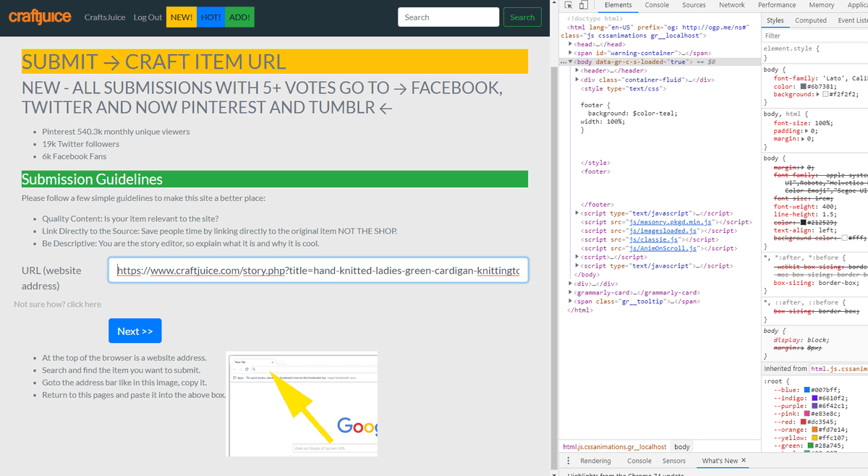Click the display: block declaration
Image resolution: width=868 pixels, height=476 pixels.
[x=801, y=339]
